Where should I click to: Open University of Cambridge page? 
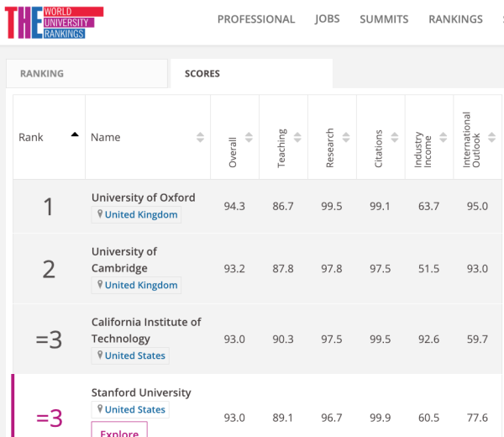(x=124, y=260)
